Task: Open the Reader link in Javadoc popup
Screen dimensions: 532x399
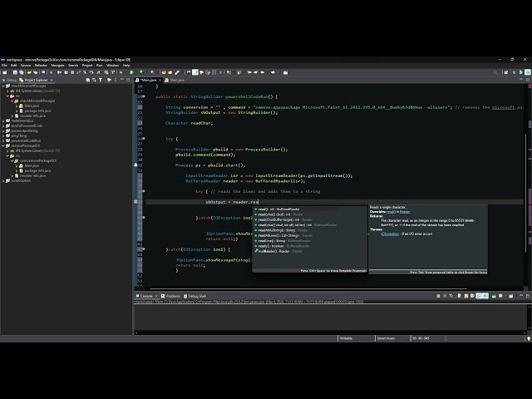Action: tap(405, 212)
